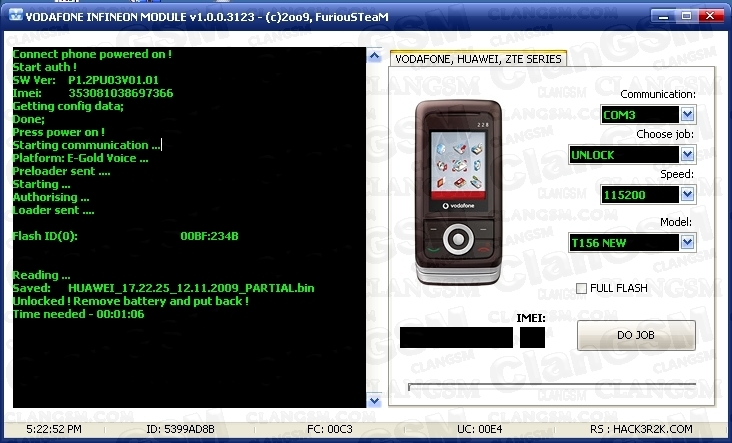Click the log scroll up arrow

click(x=374, y=56)
